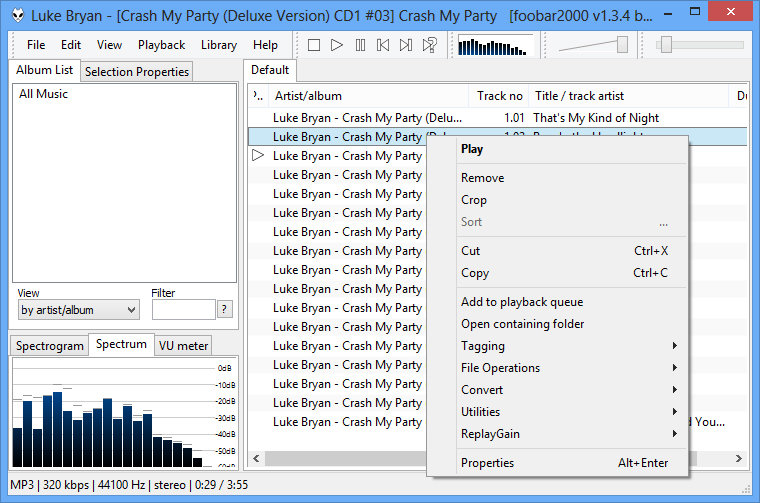Sort by Artist/album column header
The width and height of the screenshot is (760, 503).
pos(368,96)
